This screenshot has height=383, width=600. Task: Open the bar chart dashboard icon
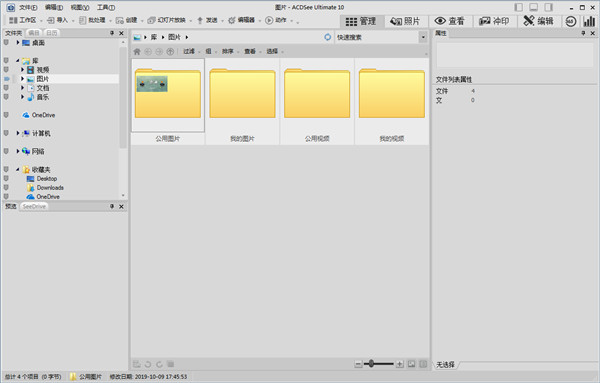point(589,21)
